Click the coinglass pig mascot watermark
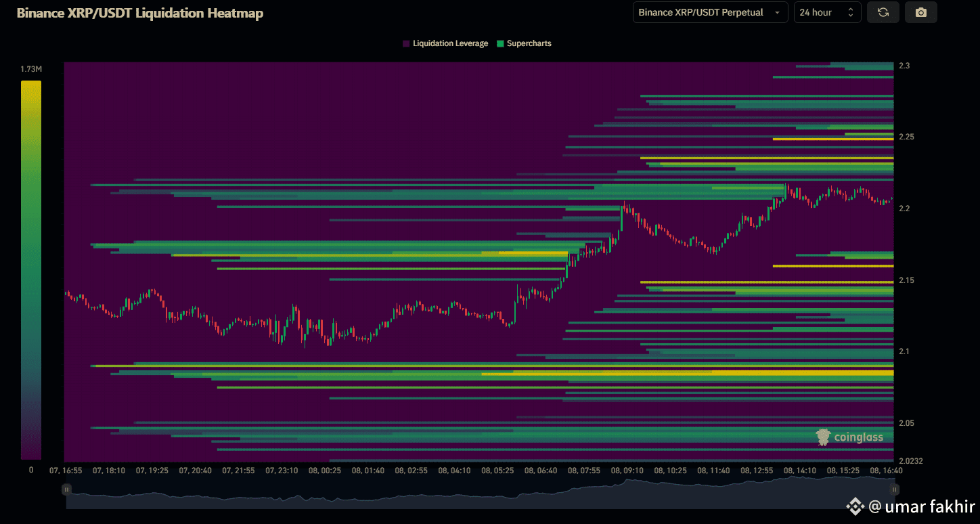The image size is (980, 524). [x=822, y=437]
